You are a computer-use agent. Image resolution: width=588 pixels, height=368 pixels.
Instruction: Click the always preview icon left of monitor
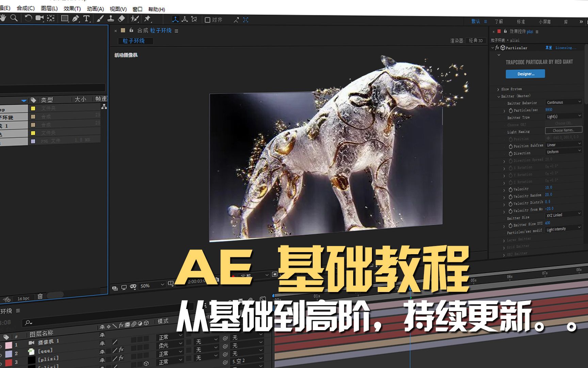pyautogui.click(x=115, y=288)
